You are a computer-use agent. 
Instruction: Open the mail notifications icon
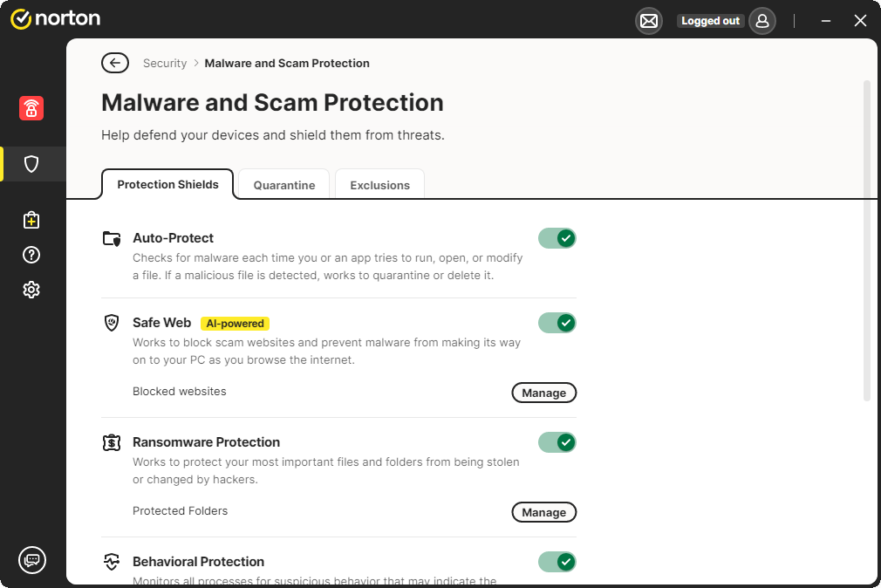(x=649, y=21)
